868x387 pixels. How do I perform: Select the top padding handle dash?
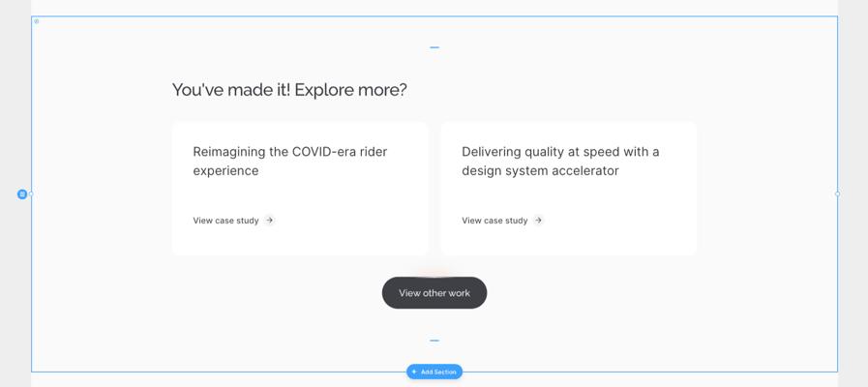pyautogui.click(x=434, y=47)
